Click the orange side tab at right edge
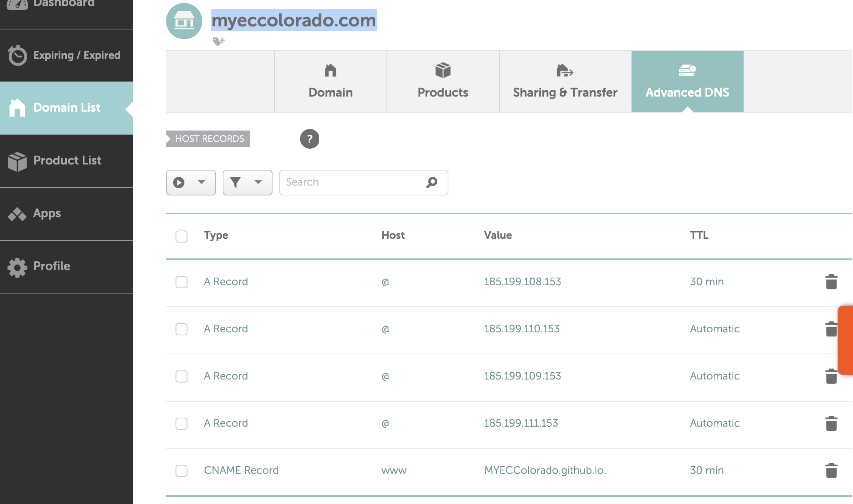 [846, 340]
